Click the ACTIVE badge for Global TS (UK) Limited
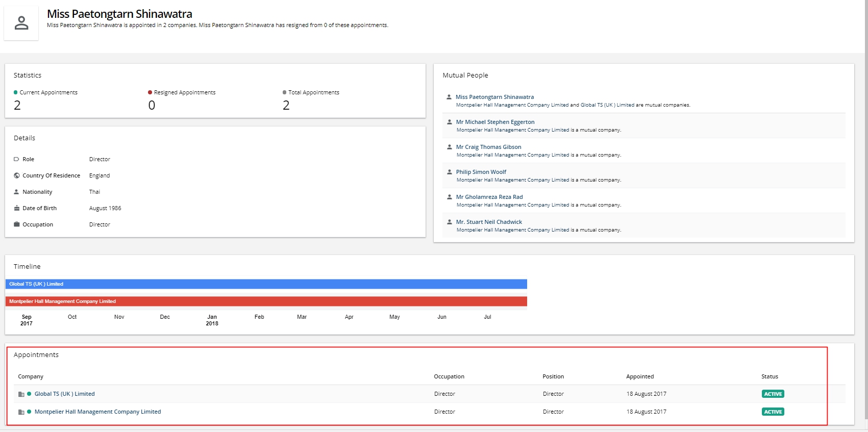The width and height of the screenshot is (868, 432). (x=773, y=394)
